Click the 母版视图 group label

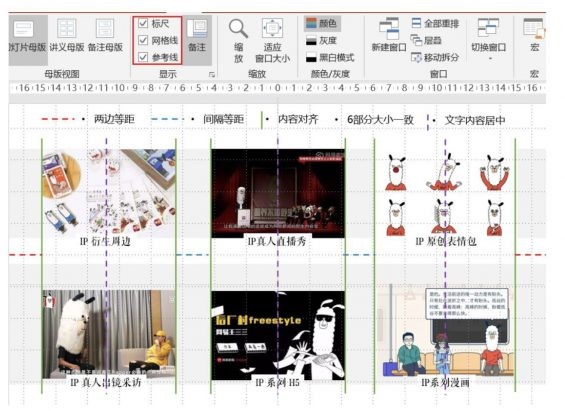click(x=62, y=74)
